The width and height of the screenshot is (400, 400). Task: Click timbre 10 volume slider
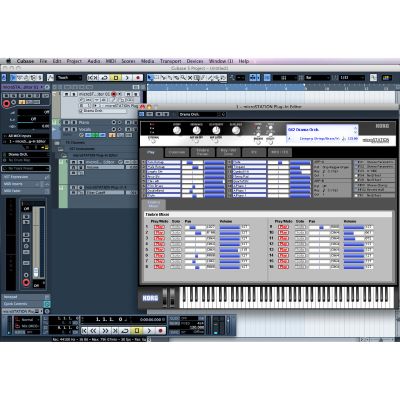[x=354, y=233]
